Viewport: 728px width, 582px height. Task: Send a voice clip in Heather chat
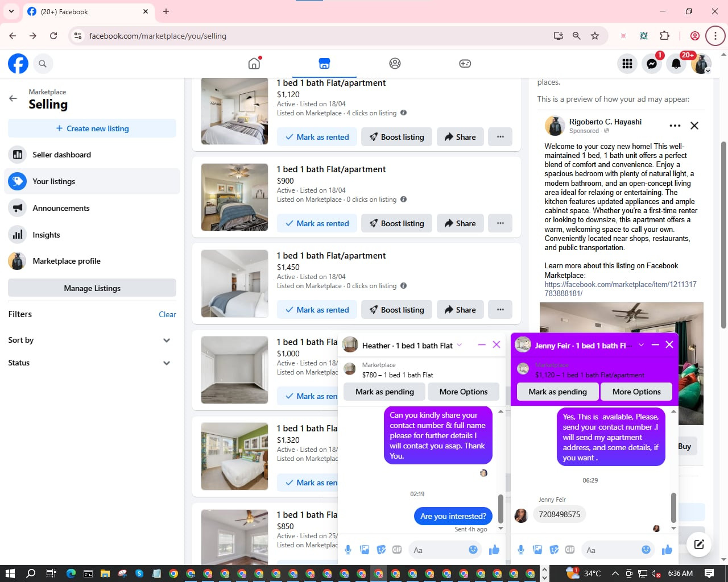tap(348, 550)
